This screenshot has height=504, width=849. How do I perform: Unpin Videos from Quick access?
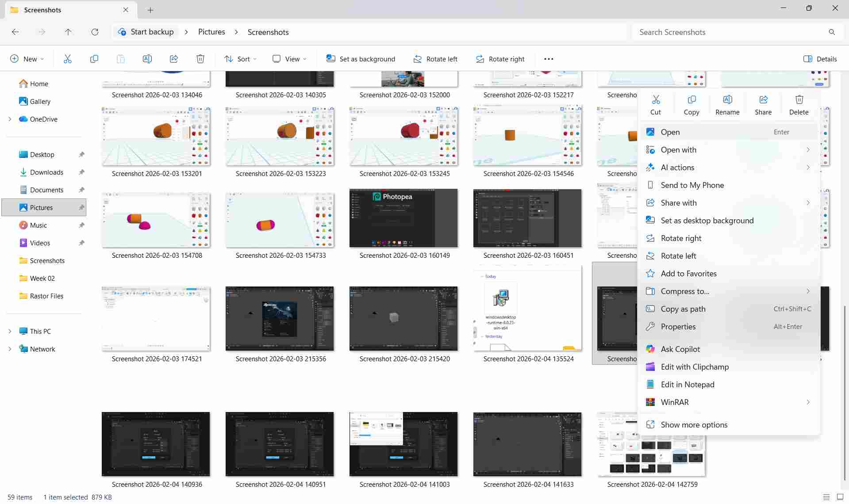tap(81, 243)
